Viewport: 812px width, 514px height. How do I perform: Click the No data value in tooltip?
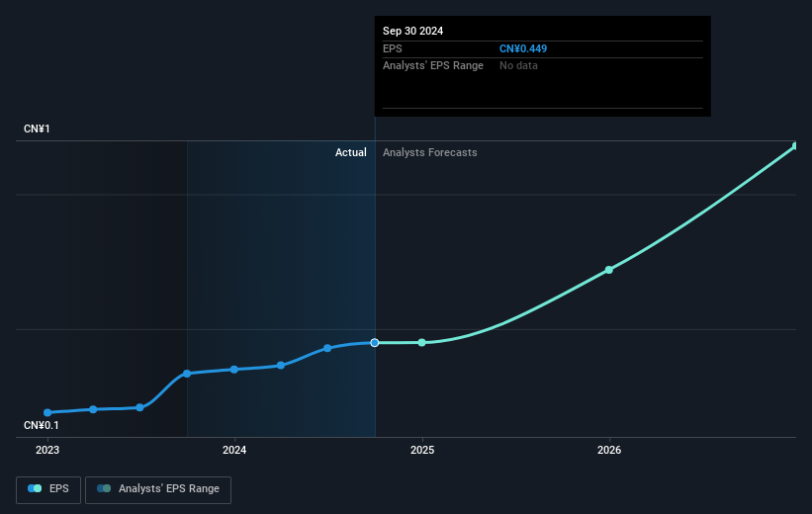pos(518,66)
